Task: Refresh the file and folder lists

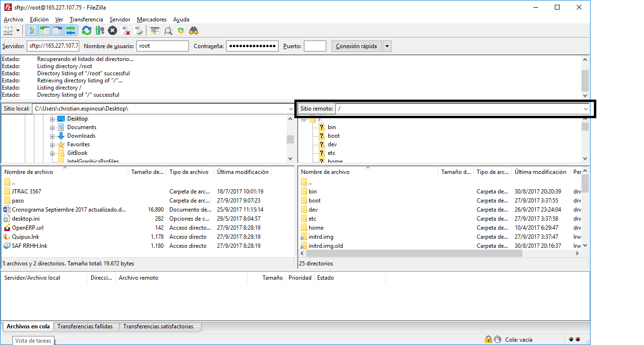Action: tap(86, 30)
